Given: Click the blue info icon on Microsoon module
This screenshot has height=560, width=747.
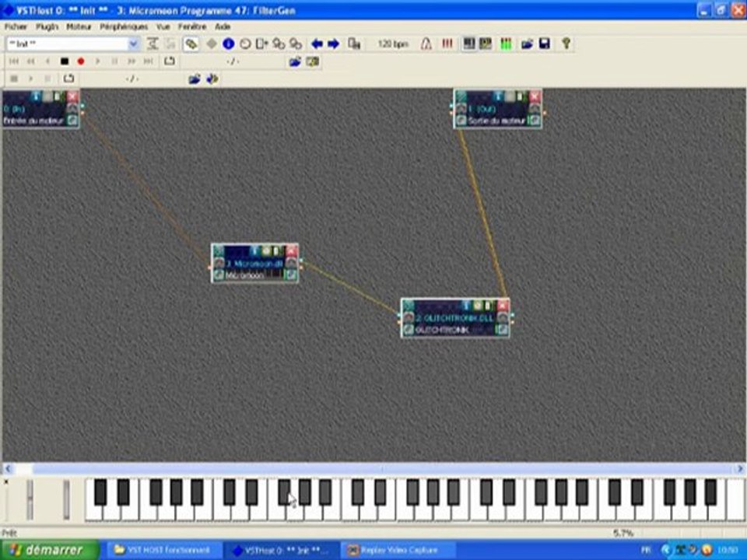Looking at the screenshot, I should point(255,251).
